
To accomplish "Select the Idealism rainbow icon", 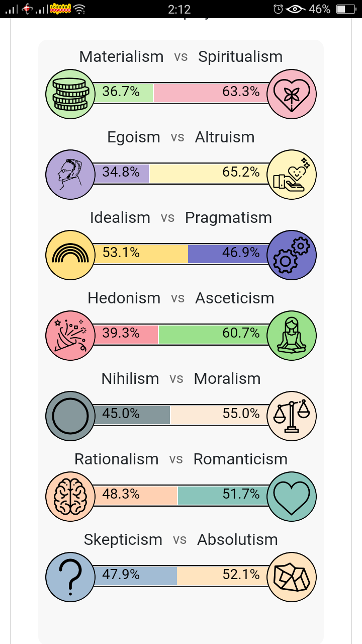I will click(70, 255).
